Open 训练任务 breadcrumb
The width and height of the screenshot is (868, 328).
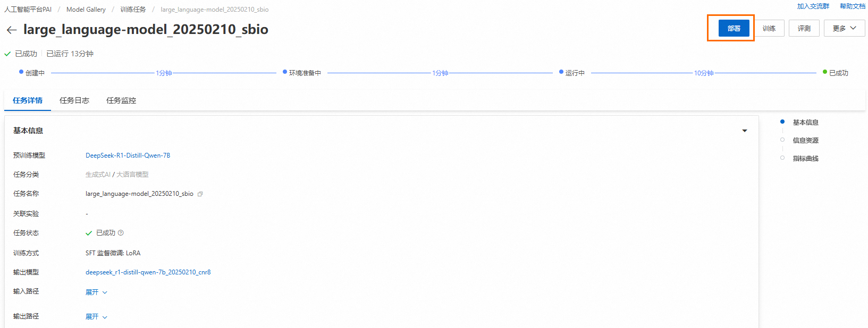133,10
